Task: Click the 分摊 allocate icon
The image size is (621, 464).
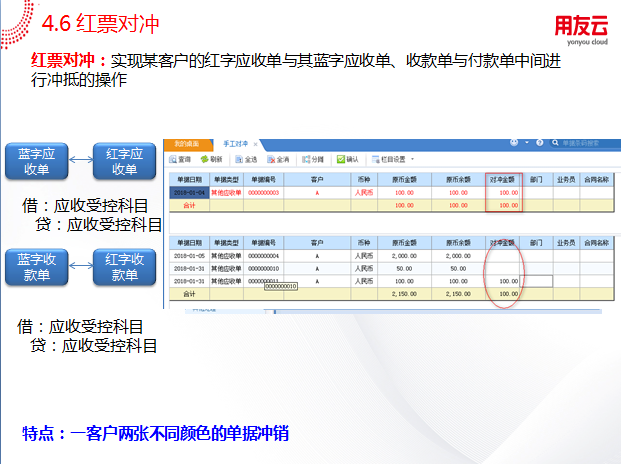Action: point(306,160)
